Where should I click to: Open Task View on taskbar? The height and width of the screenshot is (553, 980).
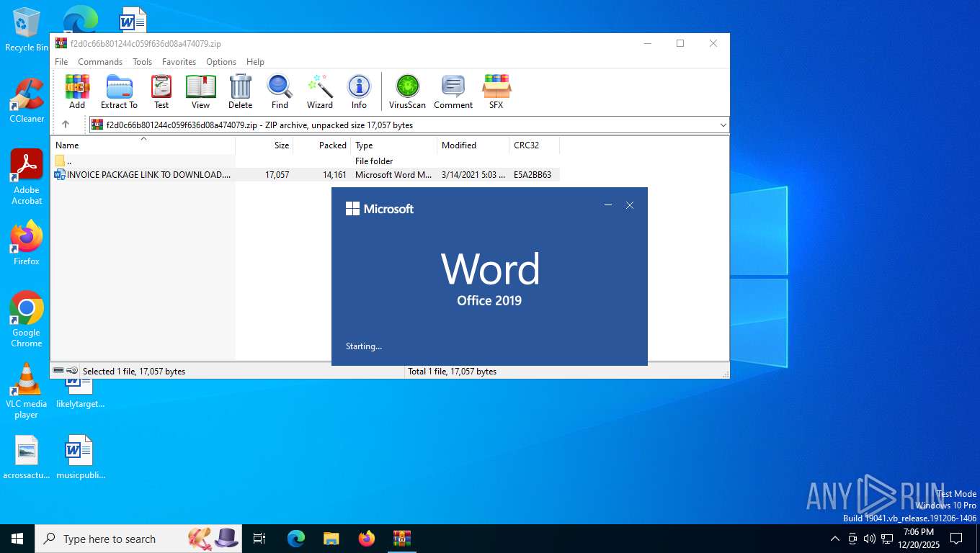pos(259,539)
